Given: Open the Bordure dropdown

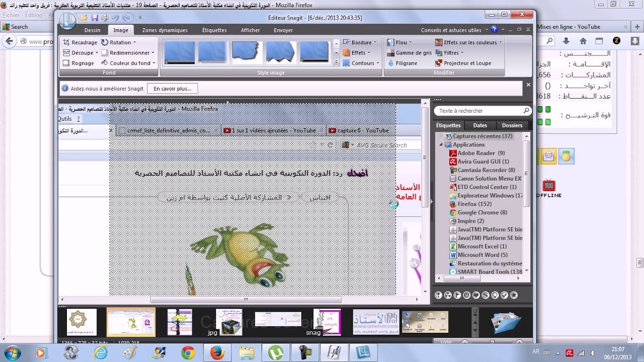Looking at the screenshot, I should 360,43.
